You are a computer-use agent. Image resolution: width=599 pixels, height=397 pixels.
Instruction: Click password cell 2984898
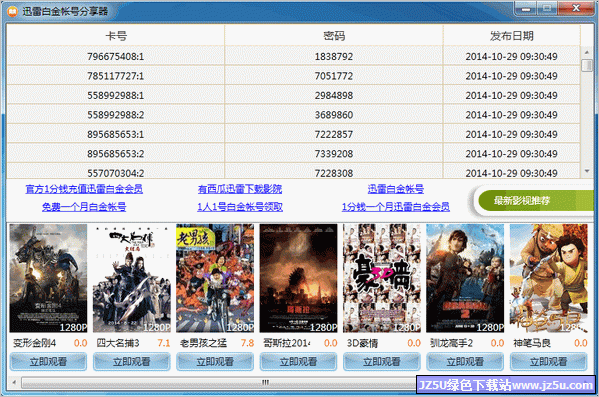(334, 96)
